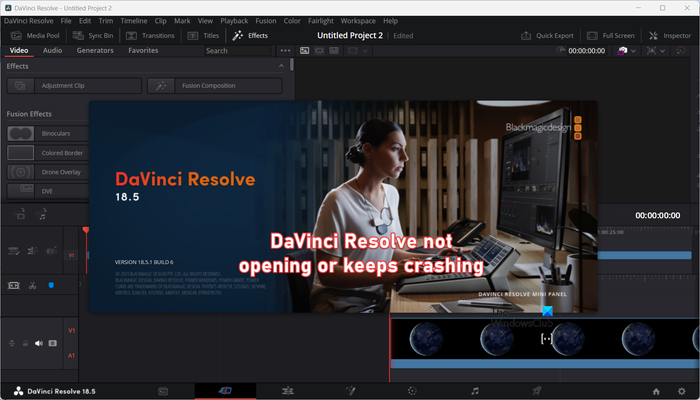Click the fit timeline width icon
The width and height of the screenshot is (700, 400).
(x=14, y=285)
